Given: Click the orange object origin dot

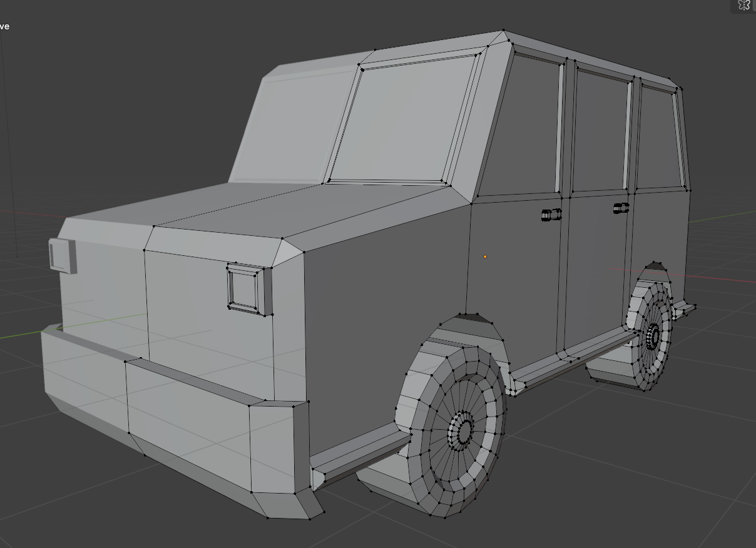Looking at the screenshot, I should [x=485, y=256].
